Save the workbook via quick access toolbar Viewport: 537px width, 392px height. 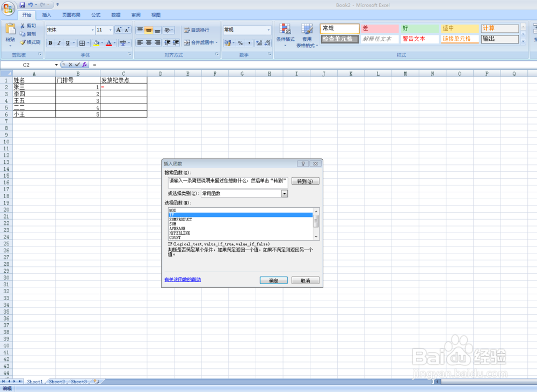pos(22,5)
